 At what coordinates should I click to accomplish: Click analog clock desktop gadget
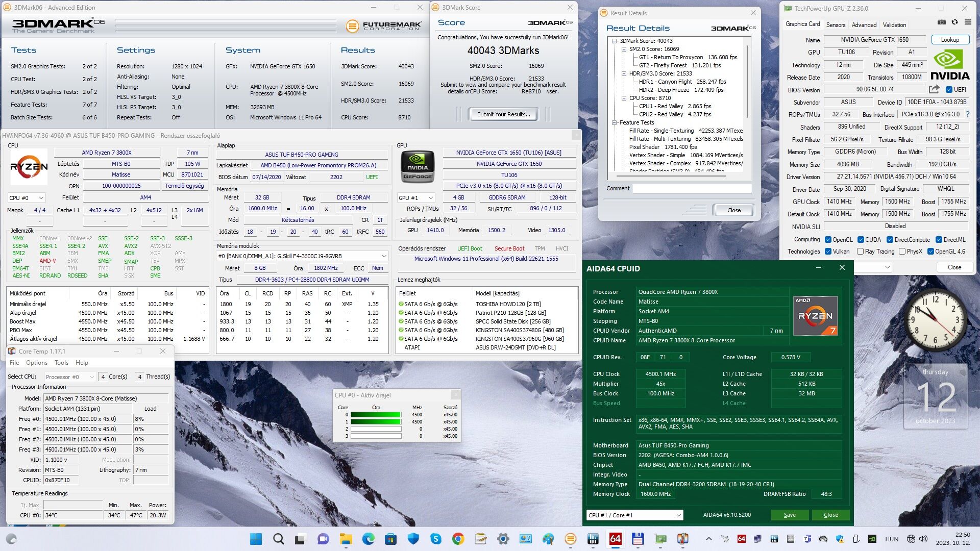point(936,320)
